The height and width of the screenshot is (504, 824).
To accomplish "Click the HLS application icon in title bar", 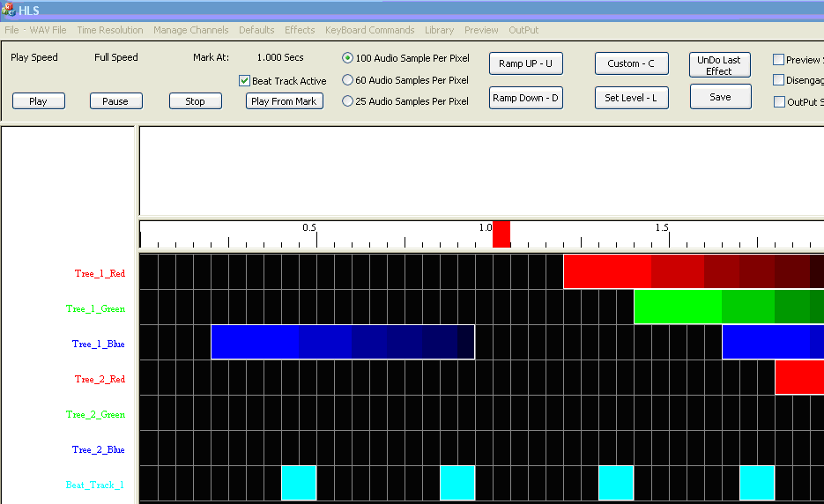I will coord(9,10).
